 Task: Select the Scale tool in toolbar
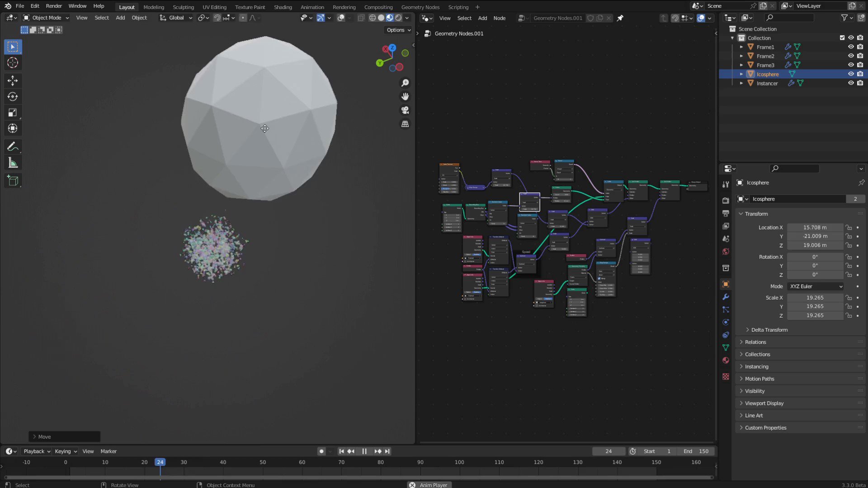click(x=13, y=113)
